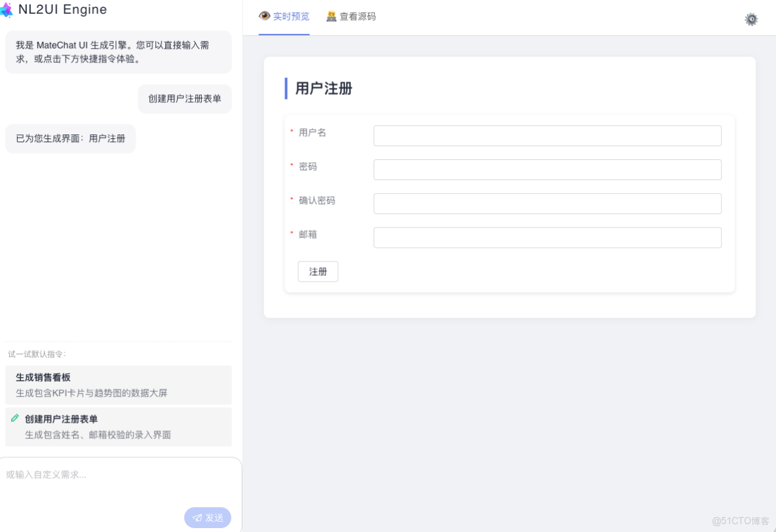Click the 确认密码 input field
Image resolution: width=776 pixels, height=532 pixels.
[547, 204]
